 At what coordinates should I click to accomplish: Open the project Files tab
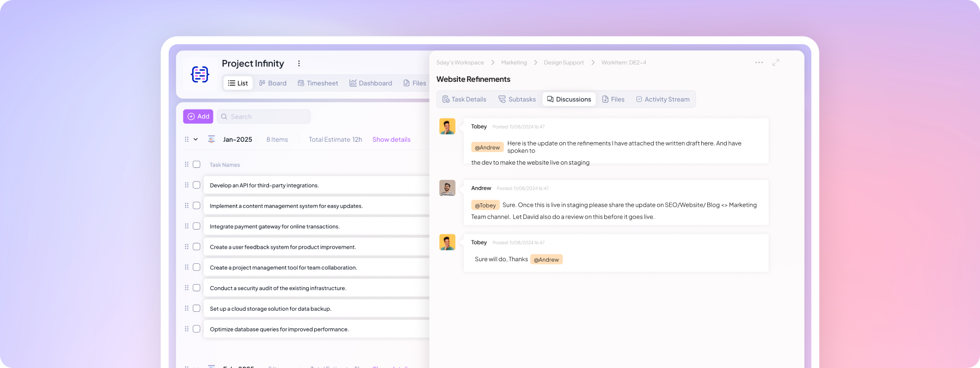[x=414, y=83]
